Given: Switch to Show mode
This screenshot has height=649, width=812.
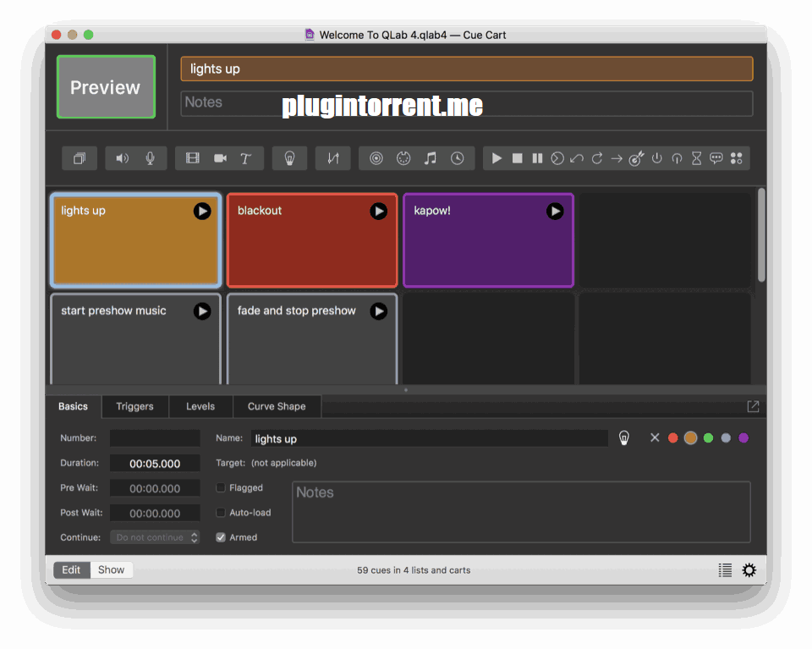Looking at the screenshot, I should coord(112,569).
